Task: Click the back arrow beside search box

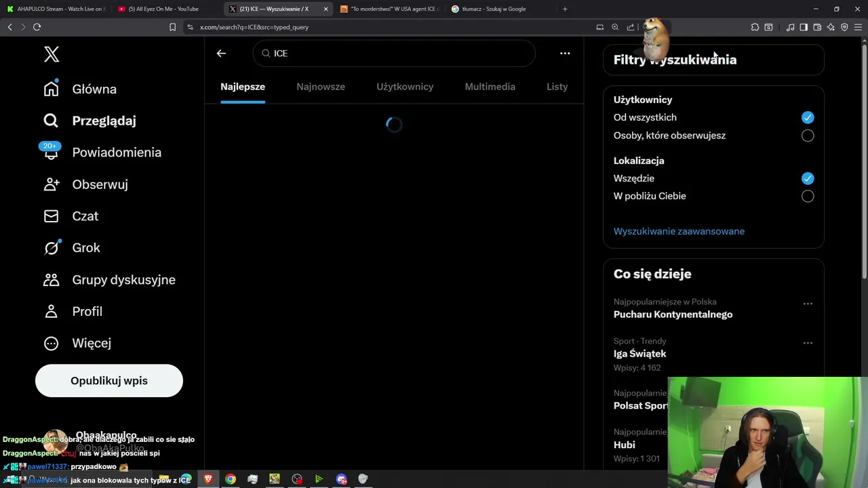Action: pos(221,53)
